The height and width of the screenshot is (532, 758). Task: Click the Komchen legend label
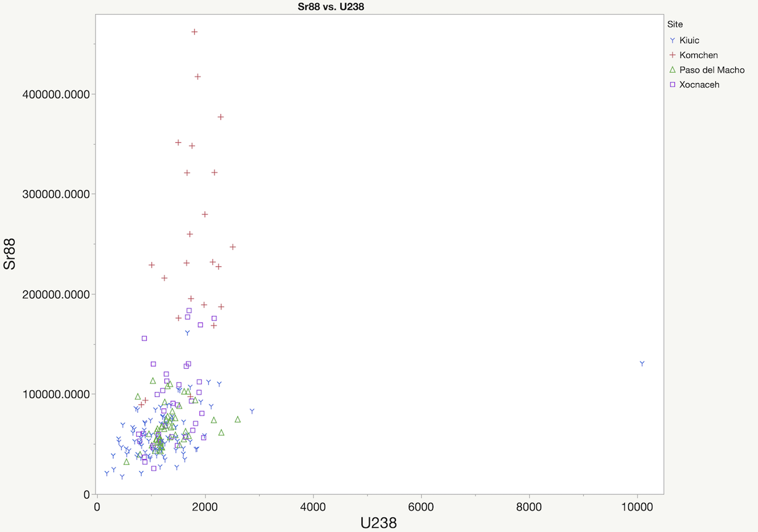click(x=698, y=55)
